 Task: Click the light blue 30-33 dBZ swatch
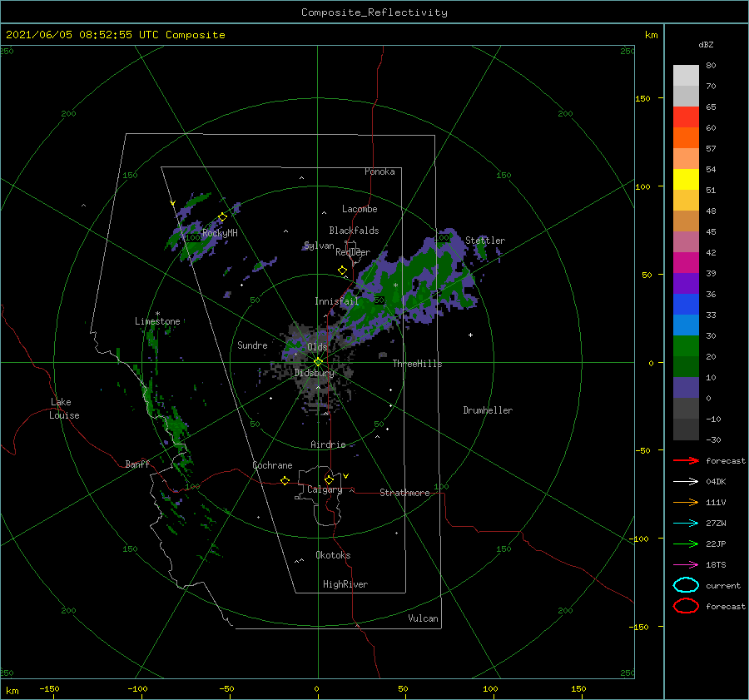click(x=686, y=325)
